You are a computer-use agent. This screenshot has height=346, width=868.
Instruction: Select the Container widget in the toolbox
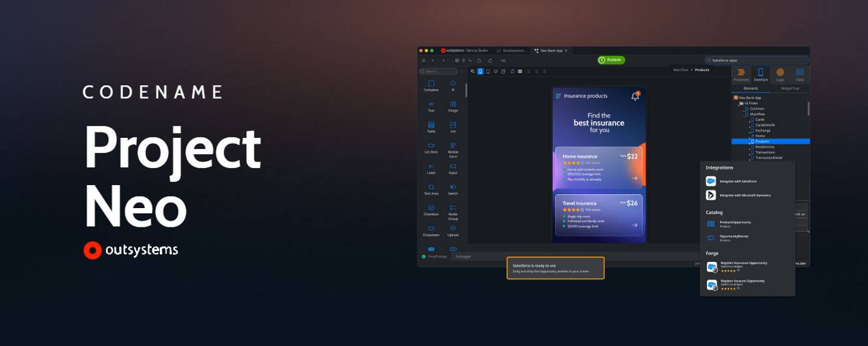431,85
